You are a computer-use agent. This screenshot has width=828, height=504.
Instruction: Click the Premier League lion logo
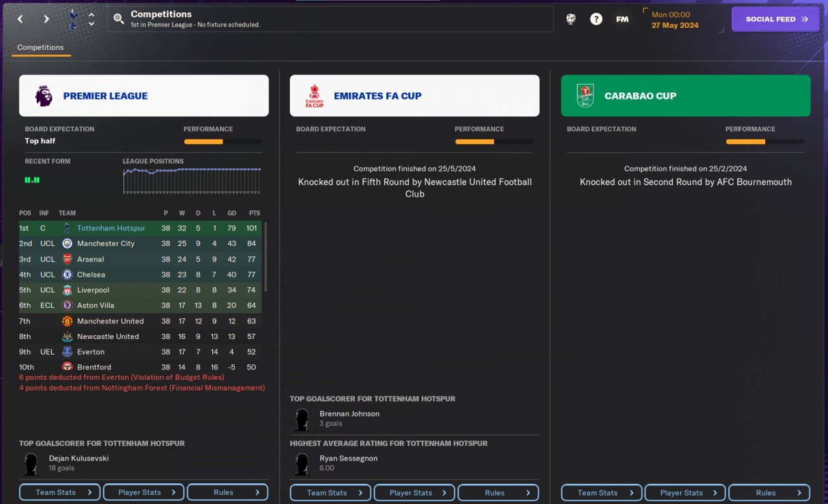[x=43, y=96]
